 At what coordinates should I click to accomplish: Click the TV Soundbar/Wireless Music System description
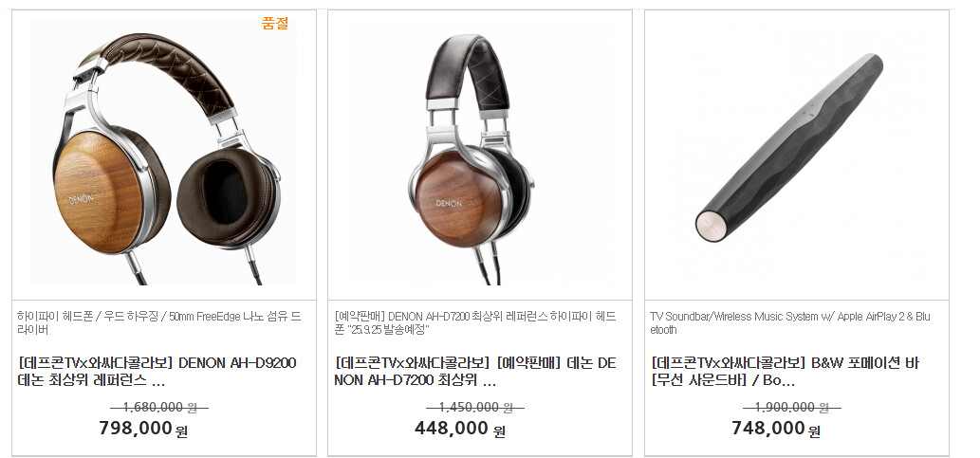790,322
